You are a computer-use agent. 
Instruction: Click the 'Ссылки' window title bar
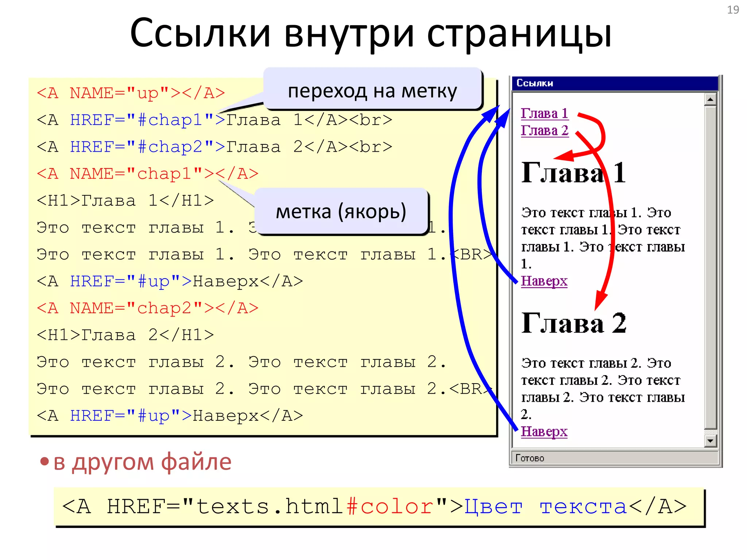pos(615,83)
